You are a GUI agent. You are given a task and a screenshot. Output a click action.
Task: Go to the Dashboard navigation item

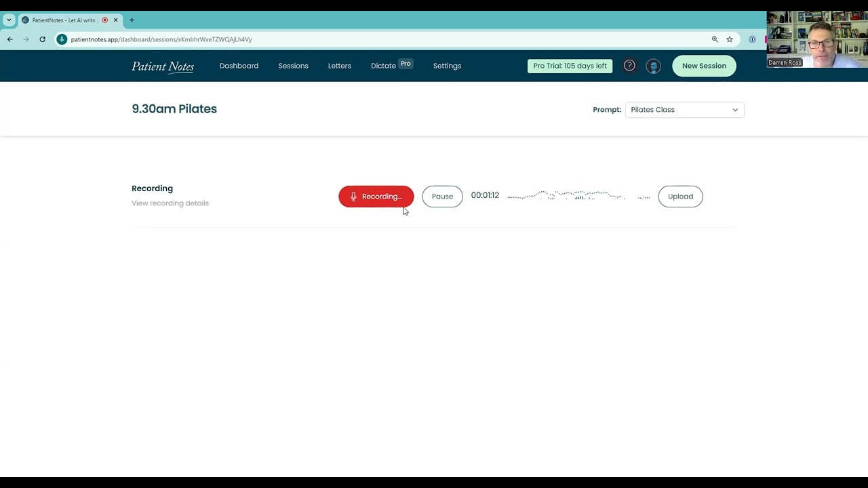coord(239,66)
